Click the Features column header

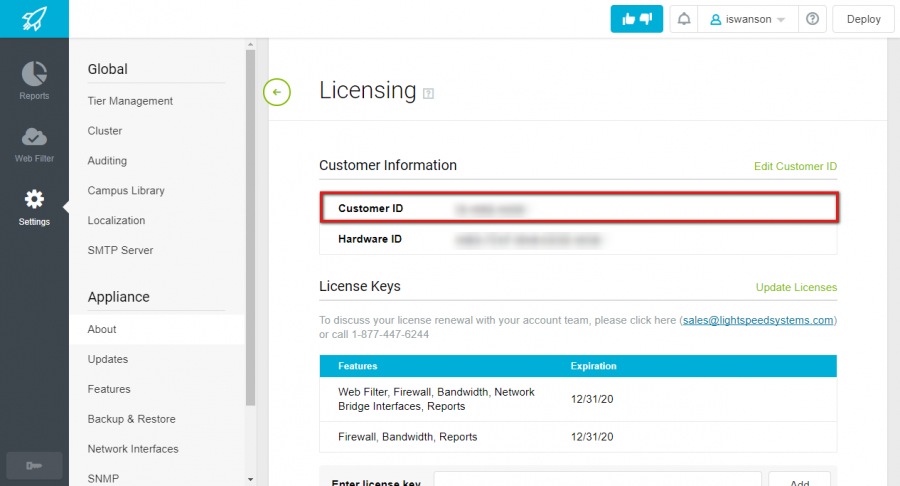pyautogui.click(x=358, y=366)
